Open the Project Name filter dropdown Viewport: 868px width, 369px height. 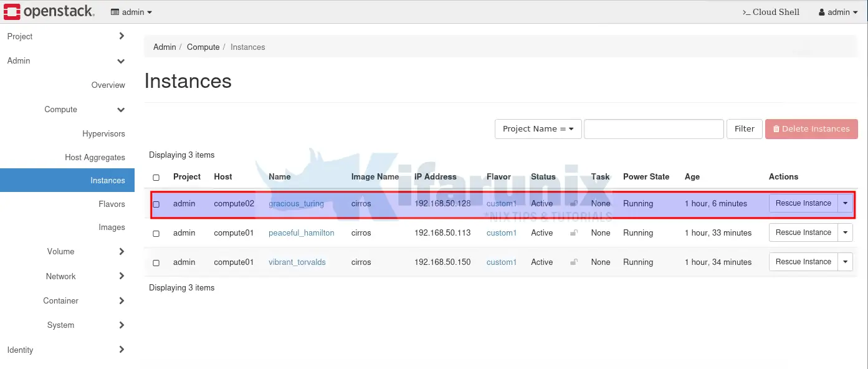click(538, 129)
